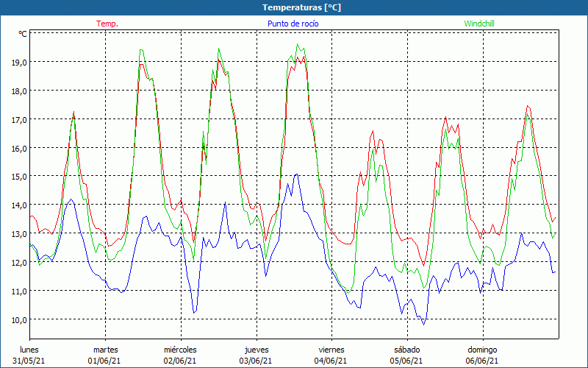The image size is (588, 368).
Task: Click the "jueves" day label
Action: (257, 350)
